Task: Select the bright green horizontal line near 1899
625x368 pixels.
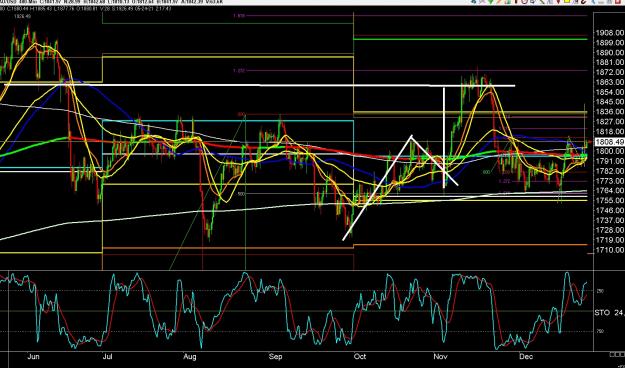Action: 470,39
